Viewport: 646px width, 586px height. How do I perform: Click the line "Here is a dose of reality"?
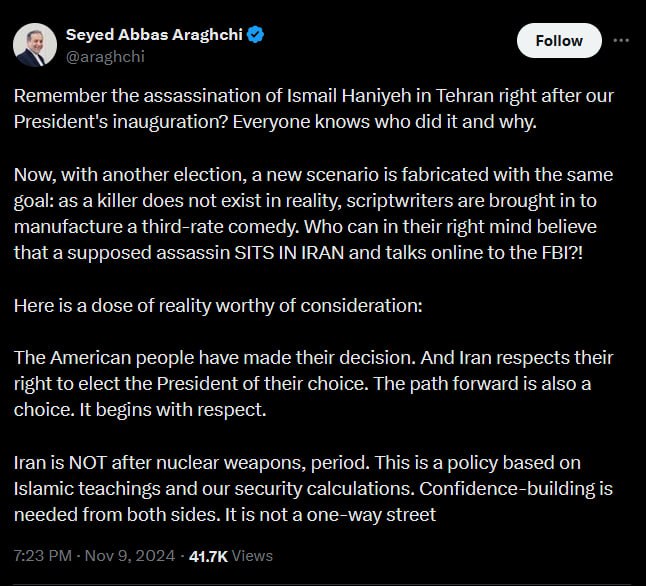tap(218, 305)
